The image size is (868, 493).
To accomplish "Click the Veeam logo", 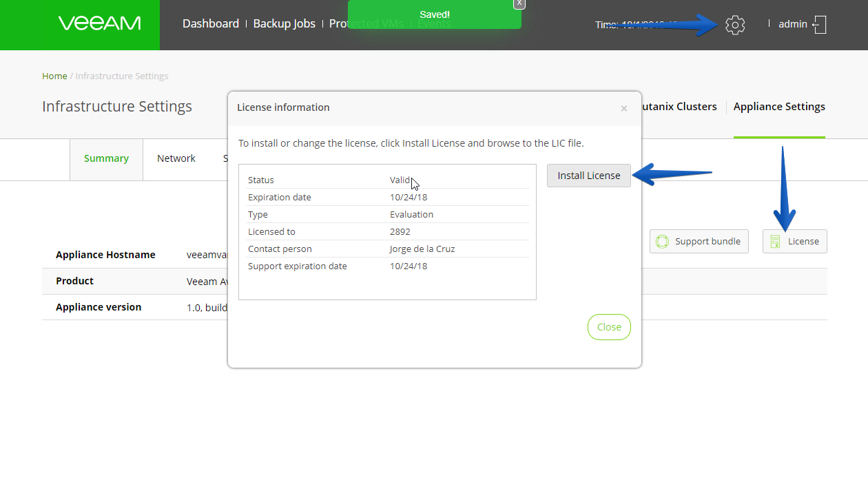I will pyautogui.click(x=99, y=23).
